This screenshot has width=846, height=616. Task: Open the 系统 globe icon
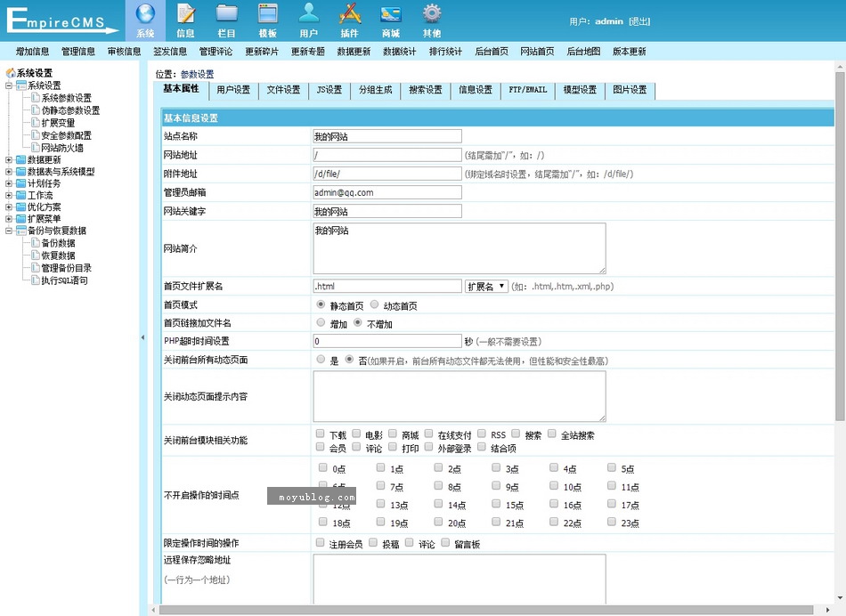point(145,14)
